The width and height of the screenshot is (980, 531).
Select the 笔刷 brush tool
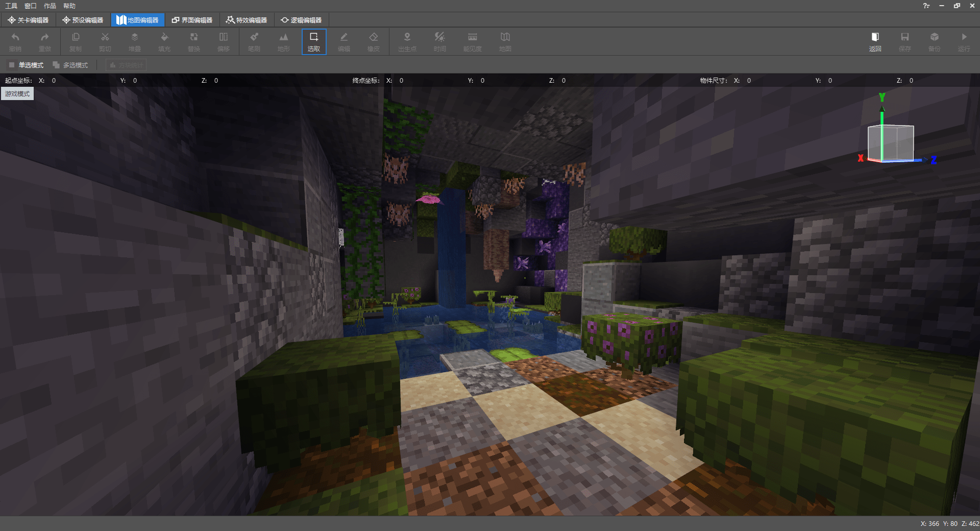(x=254, y=41)
